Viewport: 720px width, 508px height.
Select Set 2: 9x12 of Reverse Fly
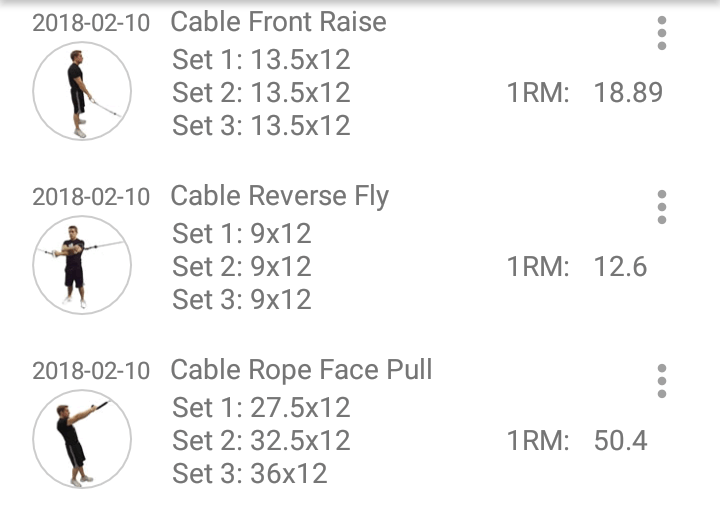(242, 267)
